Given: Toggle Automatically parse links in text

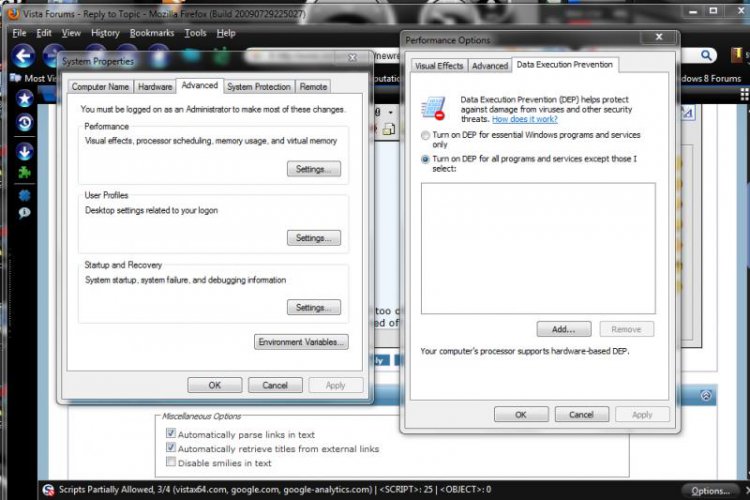Looking at the screenshot, I should pos(171,433).
